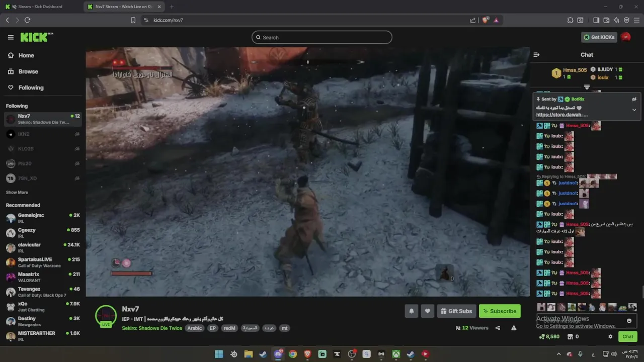Reload the page
The image size is (644, 362).
coord(27,20)
